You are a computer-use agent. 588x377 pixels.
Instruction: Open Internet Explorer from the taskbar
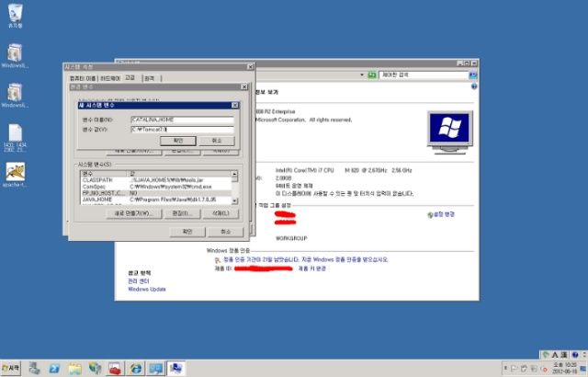pos(135,369)
